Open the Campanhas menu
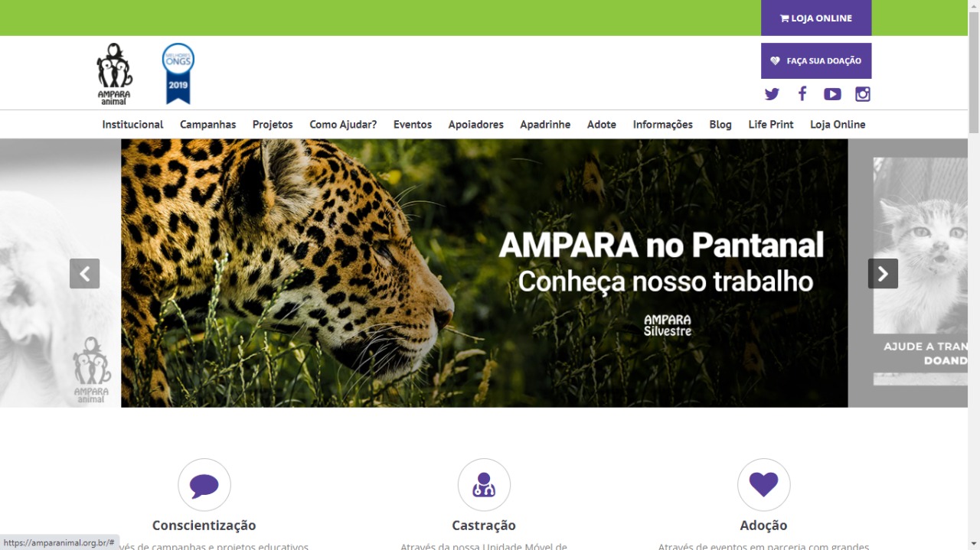 207,124
